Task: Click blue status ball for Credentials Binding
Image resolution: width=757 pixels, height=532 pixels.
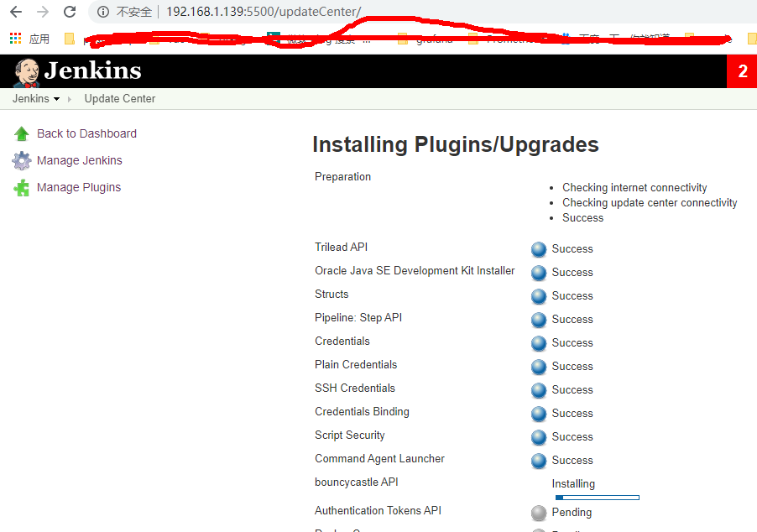Action: 539,414
